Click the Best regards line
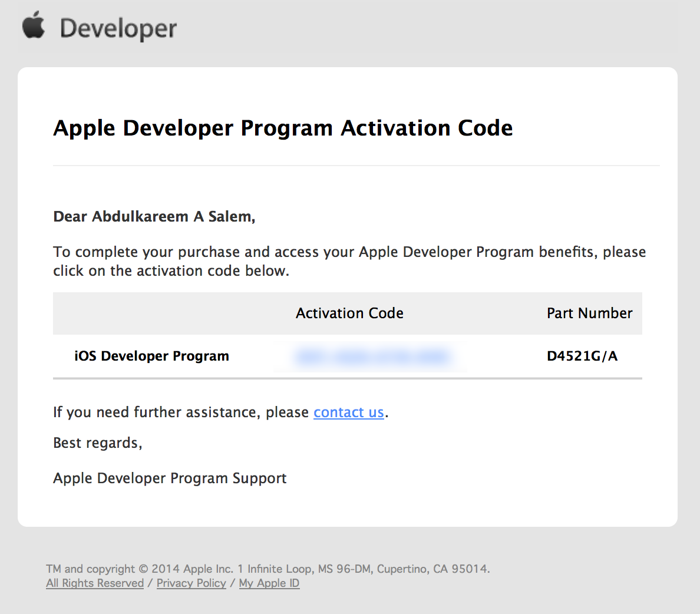700x614 pixels. [x=97, y=443]
